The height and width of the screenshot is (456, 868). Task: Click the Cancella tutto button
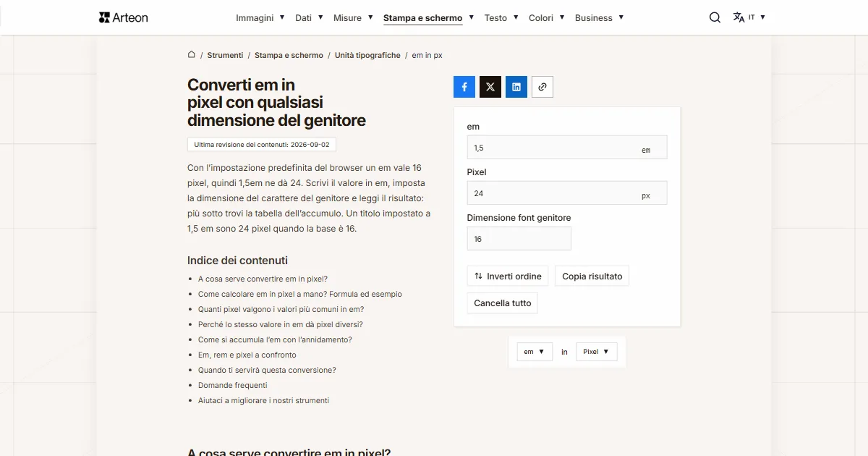[503, 303]
